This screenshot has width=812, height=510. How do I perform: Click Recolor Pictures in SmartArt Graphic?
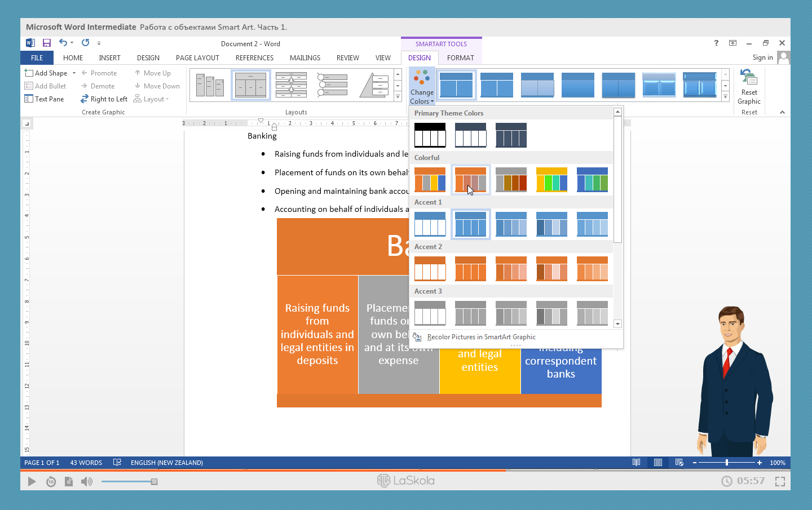pos(481,337)
